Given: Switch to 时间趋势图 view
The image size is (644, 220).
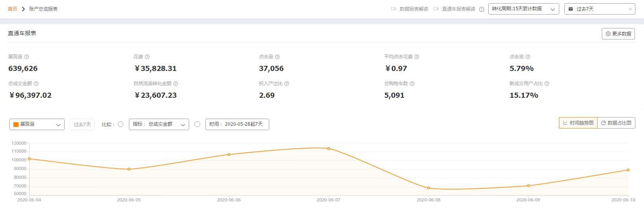Looking at the screenshot, I should click(x=578, y=123).
